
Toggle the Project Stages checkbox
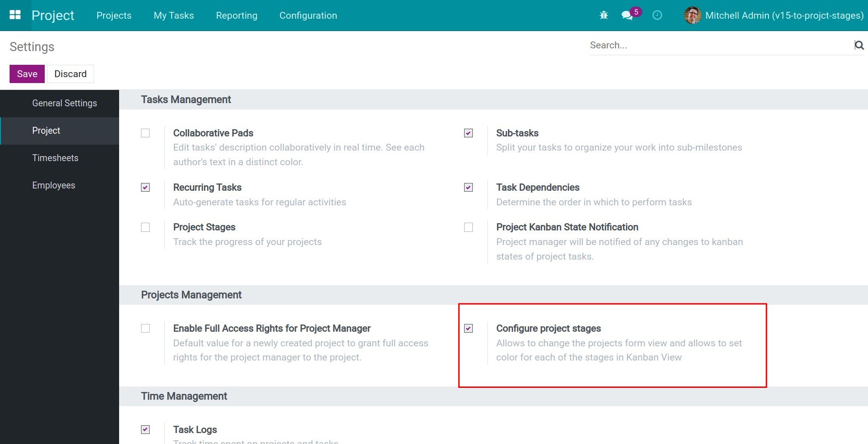pos(146,227)
